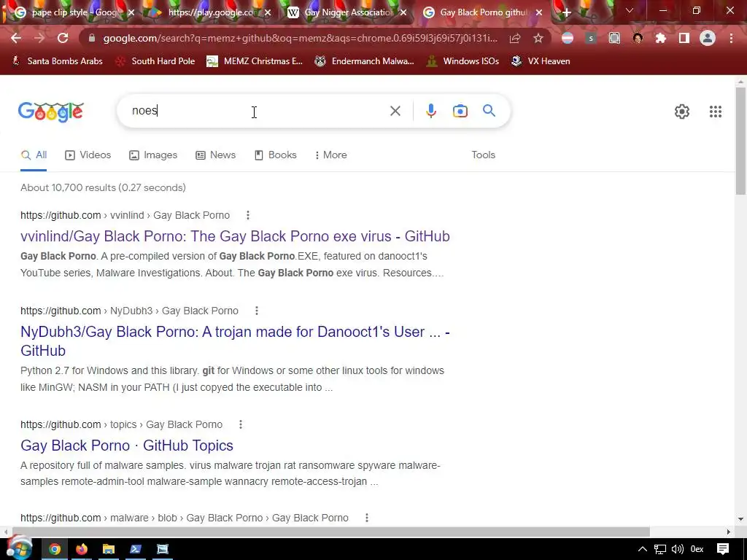747x560 pixels.
Task: Open the NyDubh3 GitHub result title
Action: coord(235,341)
